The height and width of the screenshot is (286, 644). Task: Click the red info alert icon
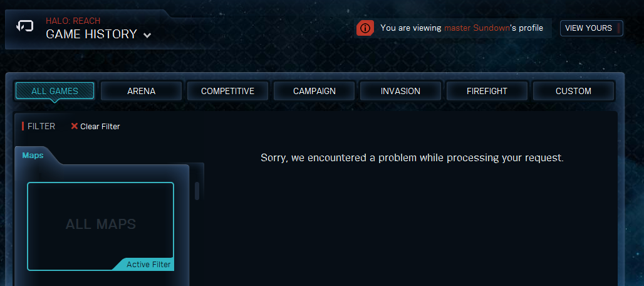click(365, 28)
